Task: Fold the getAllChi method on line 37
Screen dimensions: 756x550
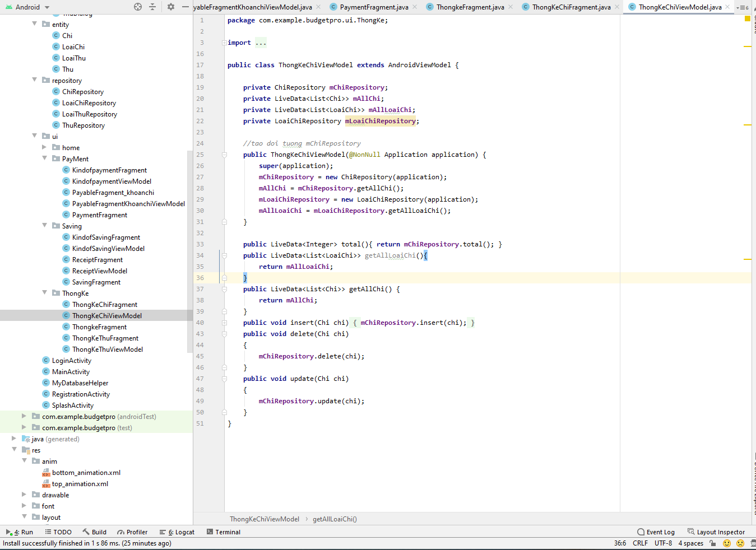Action: 224,289
